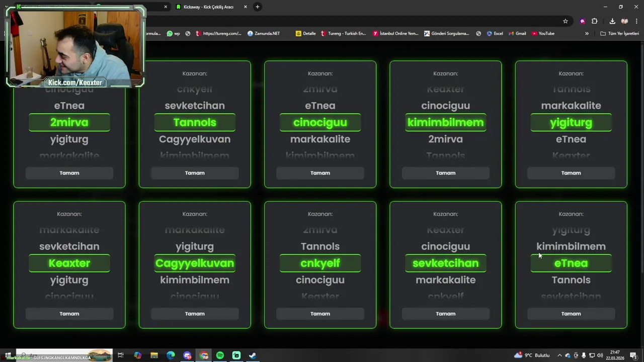Select highlighted winner name 2mirva
Screen dimensions: 644x362
point(69,122)
